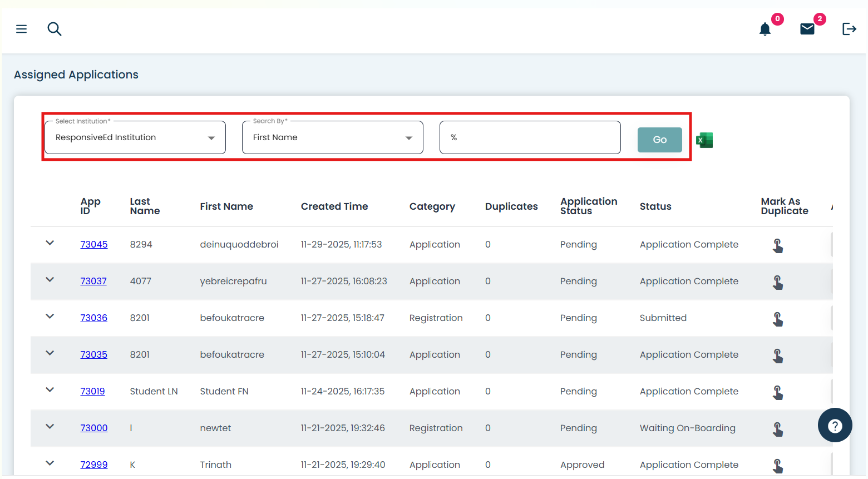Screen dimensions: 868x479
Task: Mark application 73036 as duplicate
Action: tap(778, 319)
